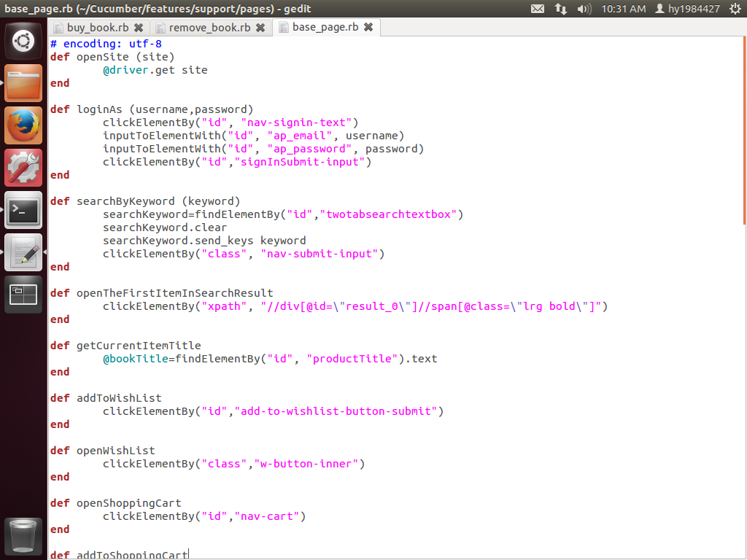The width and height of the screenshot is (747, 560).
Task: Close the base_page.rb tab
Action: coord(368,27)
